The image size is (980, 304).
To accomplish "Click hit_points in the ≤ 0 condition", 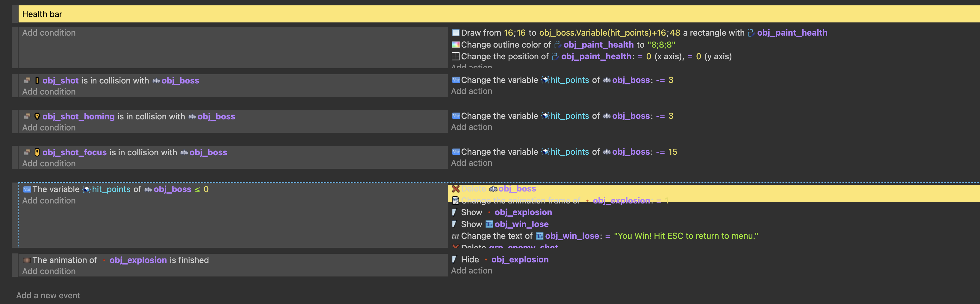I will [x=111, y=189].
